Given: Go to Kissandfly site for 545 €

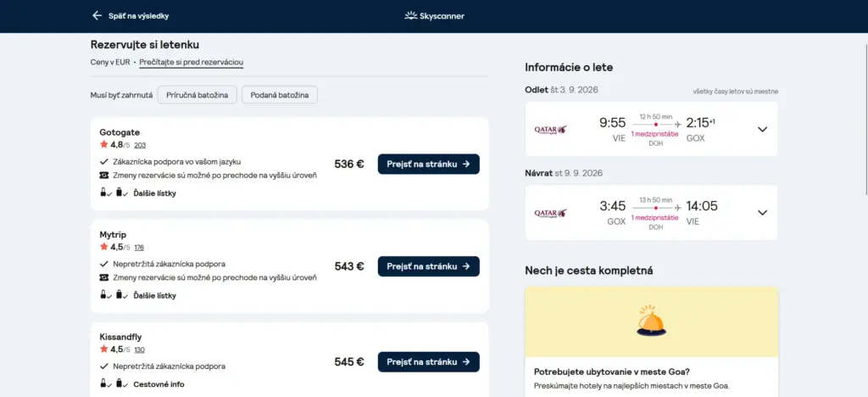Looking at the screenshot, I should pyautogui.click(x=428, y=362).
